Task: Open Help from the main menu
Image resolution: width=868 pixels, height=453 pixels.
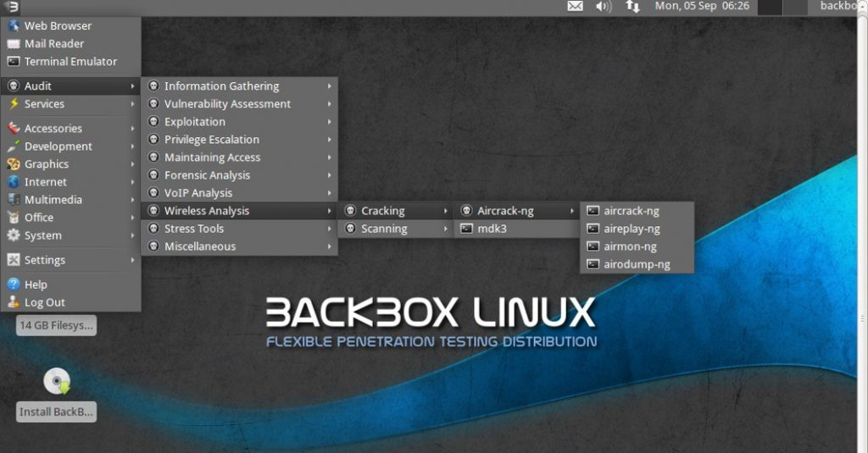Action: [x=36, y=285]
